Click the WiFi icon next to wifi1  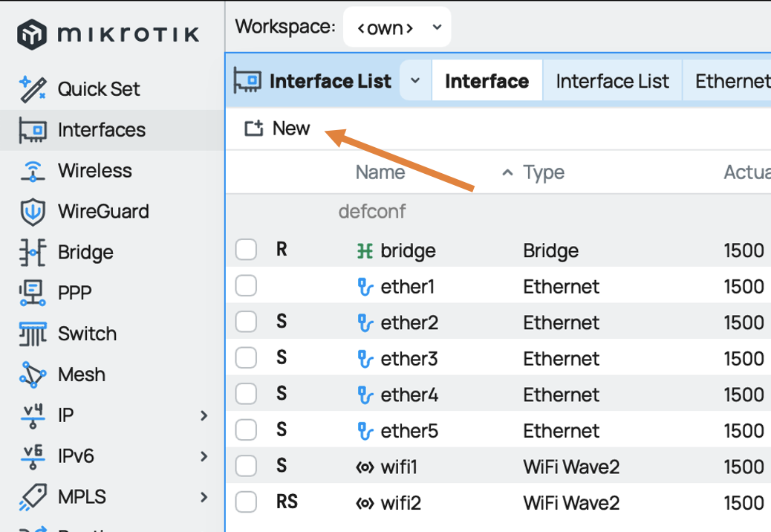pyautogui.click(x=364, y=466)
